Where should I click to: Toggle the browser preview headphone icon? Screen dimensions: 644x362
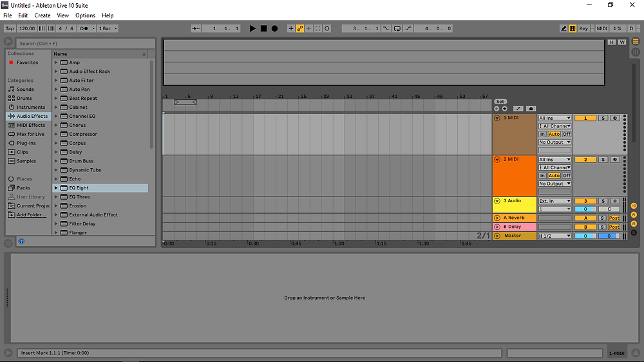pyautogui.click(x=21, y=241)
